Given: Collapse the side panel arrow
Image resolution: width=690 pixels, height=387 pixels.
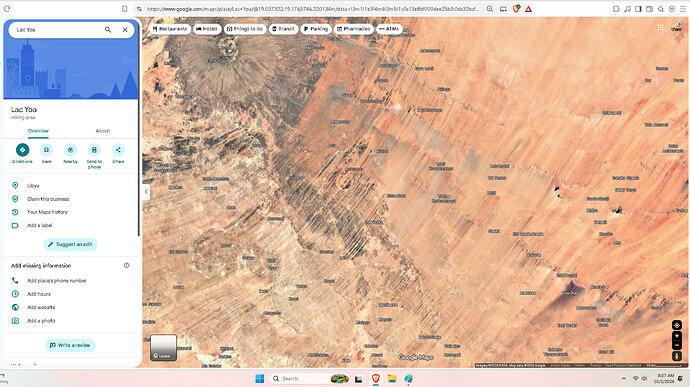Looking at the screenshot, I should pyautogui.click(x=146, y=192).
